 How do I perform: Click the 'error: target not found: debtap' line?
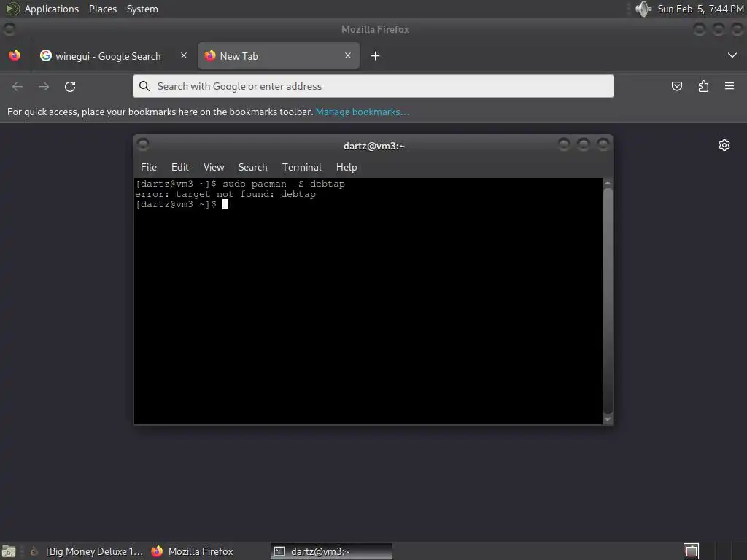(x=225, y=194)
